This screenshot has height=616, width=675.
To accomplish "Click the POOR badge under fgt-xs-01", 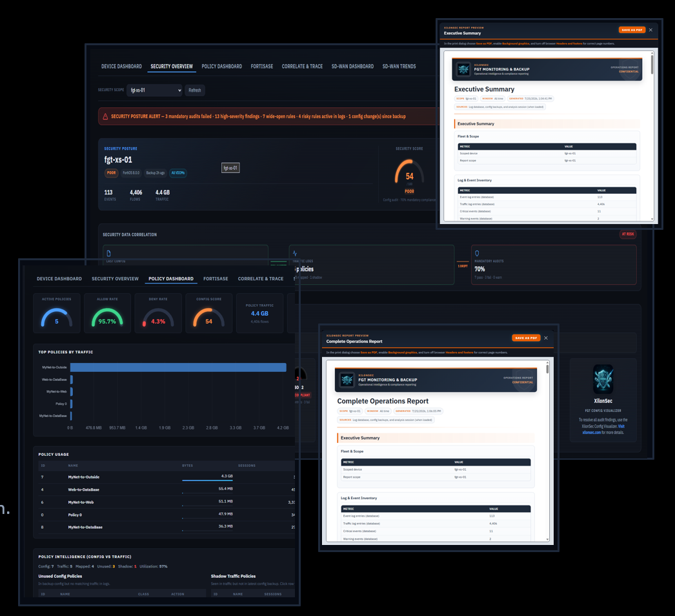I will pyautogui.click(x=112, y=173).
